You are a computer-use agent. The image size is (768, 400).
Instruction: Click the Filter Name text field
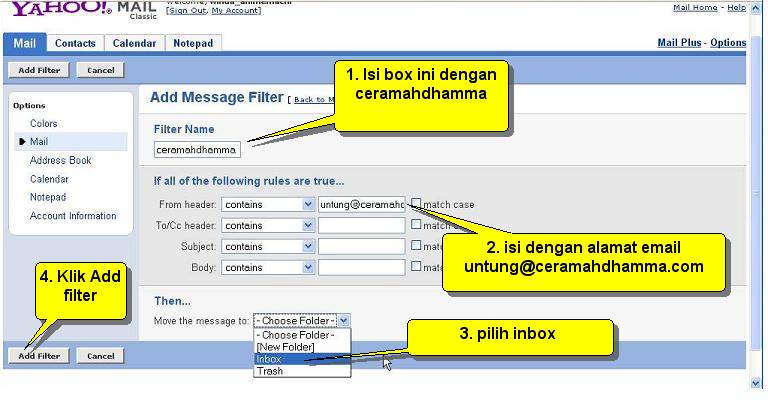pos(198,150)
